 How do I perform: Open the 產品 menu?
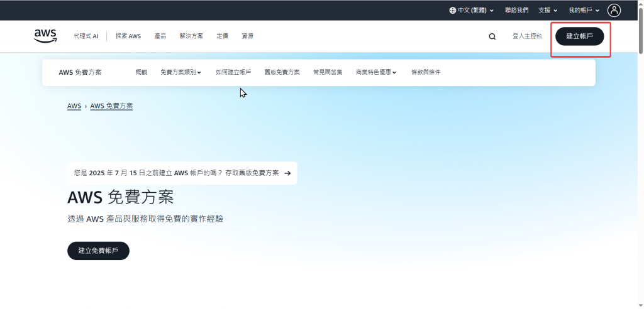(x=160, y=36)
